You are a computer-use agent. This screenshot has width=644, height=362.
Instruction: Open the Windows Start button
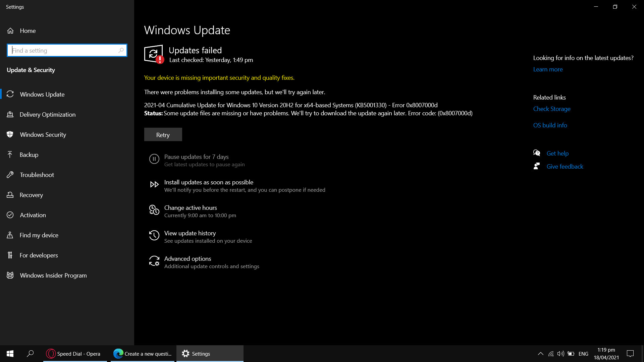[x=10, y=354]
